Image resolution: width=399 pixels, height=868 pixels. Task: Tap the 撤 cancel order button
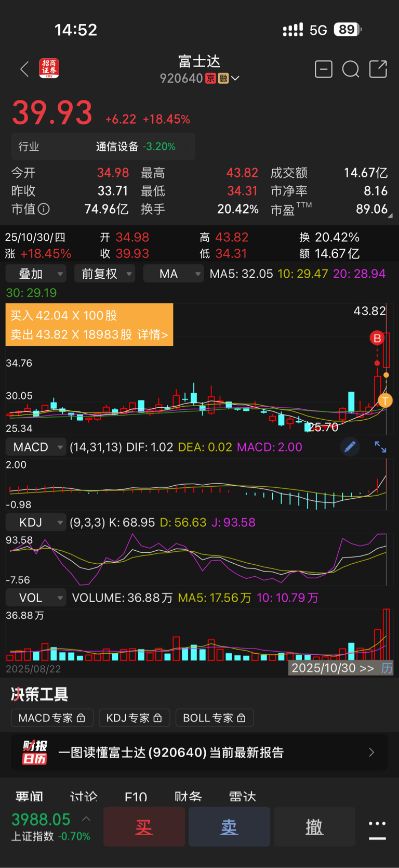point(314,827)
